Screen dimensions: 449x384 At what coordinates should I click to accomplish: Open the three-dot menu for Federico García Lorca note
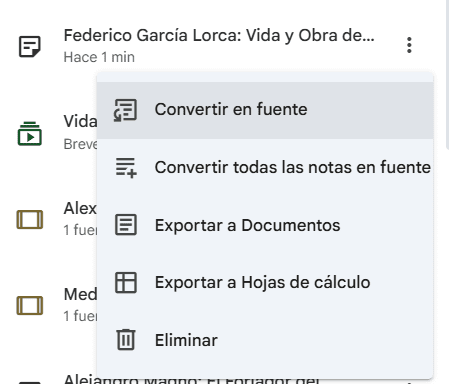409,45
